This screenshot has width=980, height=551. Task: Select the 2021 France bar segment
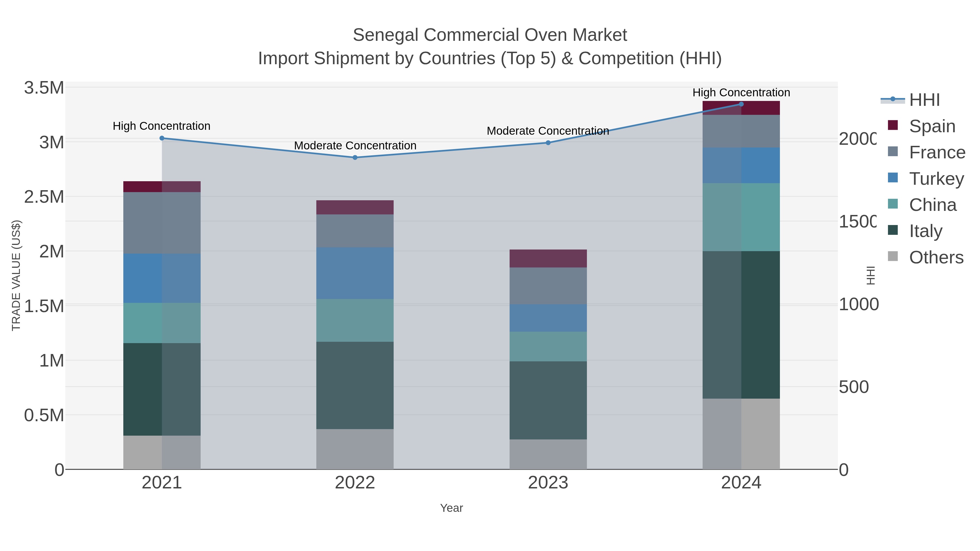(162, 223)
